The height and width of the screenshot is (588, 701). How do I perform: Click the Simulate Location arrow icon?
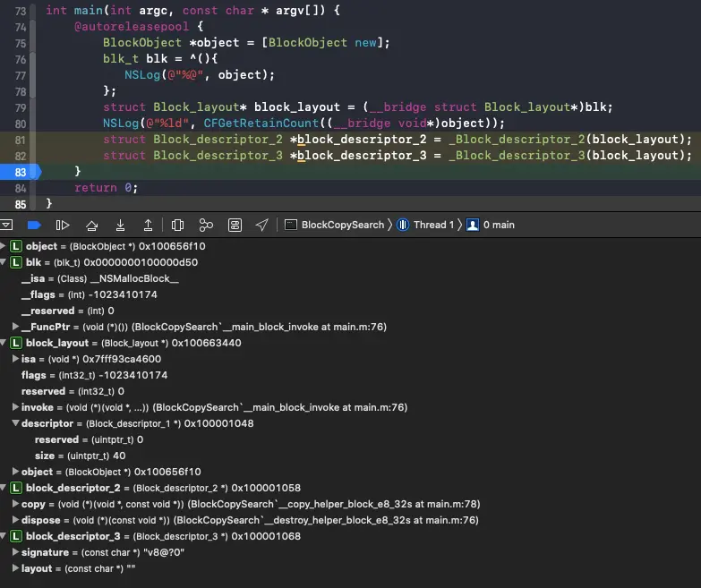pos(262,225)
